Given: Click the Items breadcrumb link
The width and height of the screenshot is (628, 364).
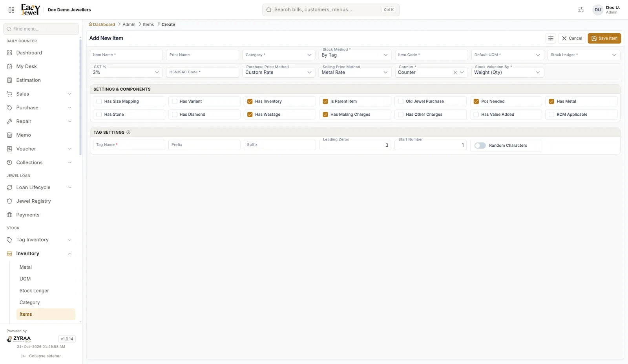Looking at the screenshot, I should click(x=148, y=24).
